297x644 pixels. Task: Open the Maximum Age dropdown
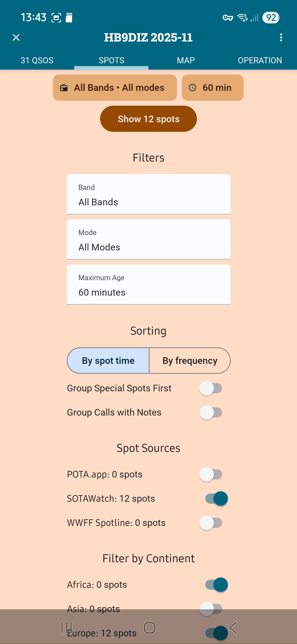[x=148, y=285]
